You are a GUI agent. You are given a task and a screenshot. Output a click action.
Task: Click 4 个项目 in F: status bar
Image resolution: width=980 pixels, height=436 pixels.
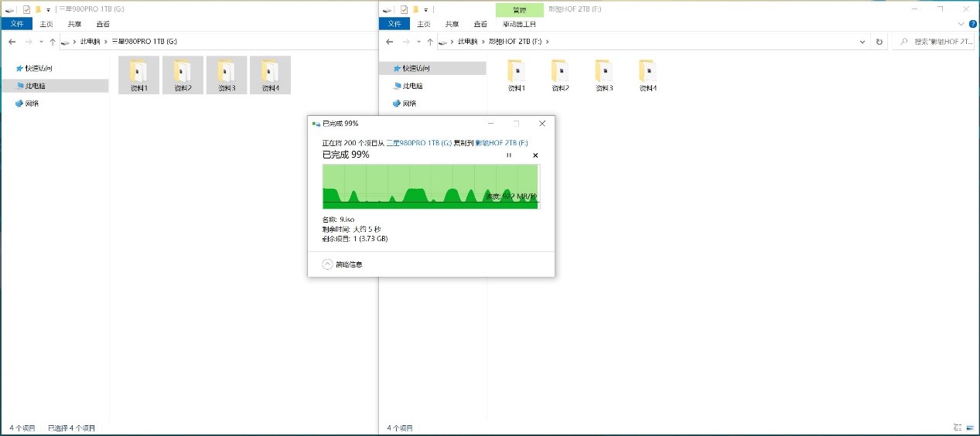click(400, 427)
